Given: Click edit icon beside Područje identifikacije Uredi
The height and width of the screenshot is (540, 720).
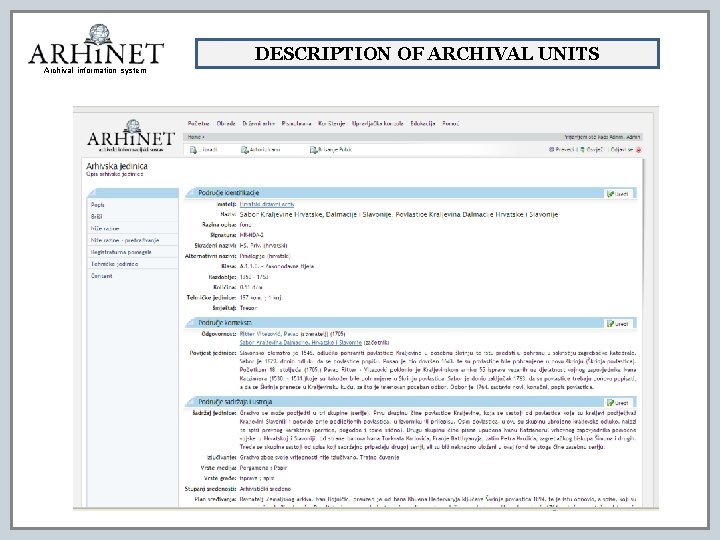Looking at the screenshot, I should coord(611,194).
